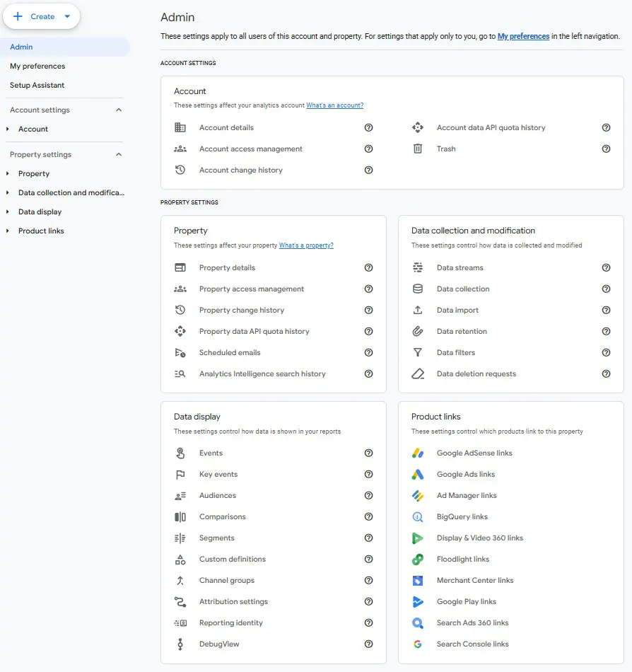Select Admin in the left navigation

click(x=64, y=47)
